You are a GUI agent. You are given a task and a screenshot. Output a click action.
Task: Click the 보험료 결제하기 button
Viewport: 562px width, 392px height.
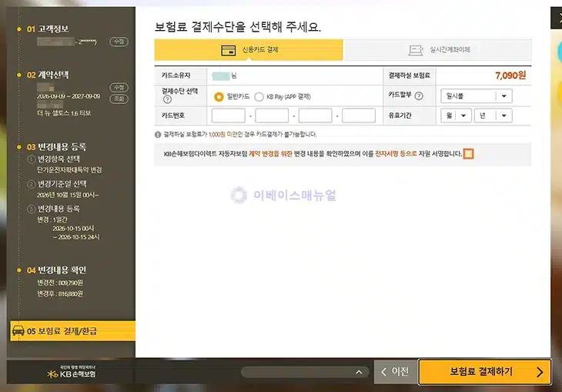tap(485, 372)
